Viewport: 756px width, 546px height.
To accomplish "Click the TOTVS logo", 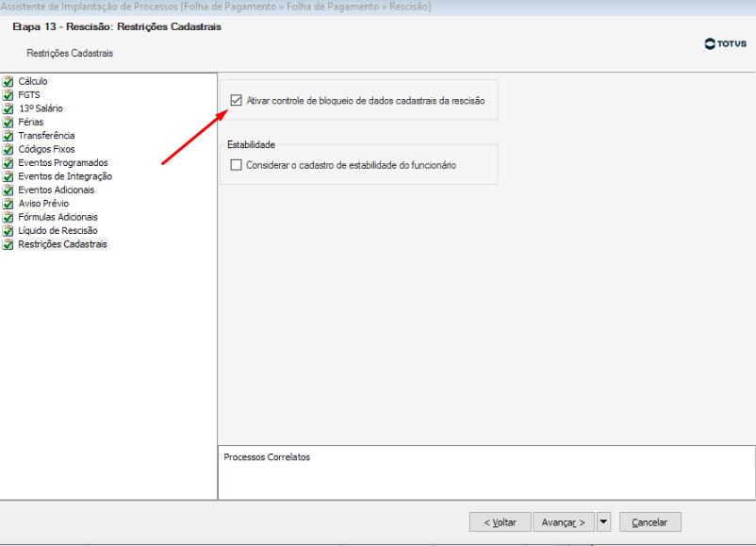I will click(725, 44).
